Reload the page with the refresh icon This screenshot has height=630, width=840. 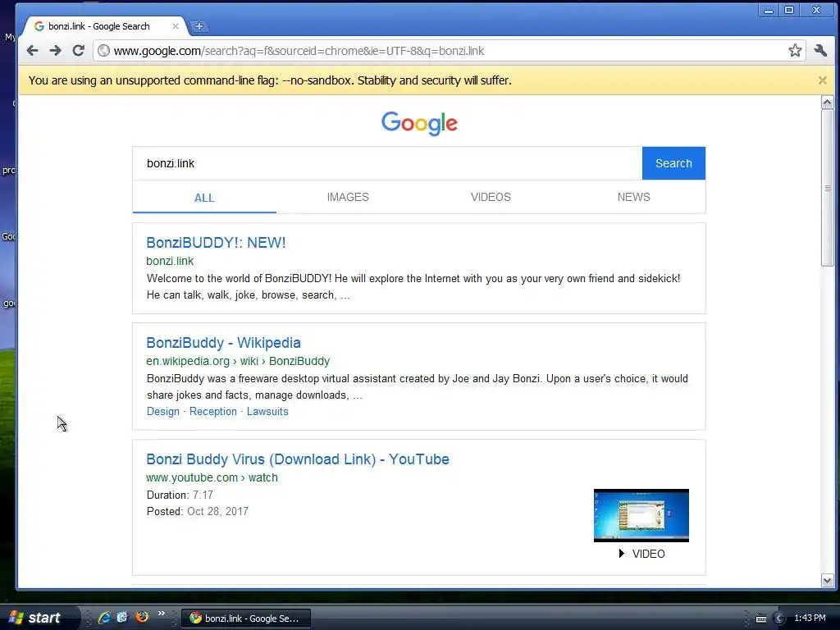click(78, 50)
